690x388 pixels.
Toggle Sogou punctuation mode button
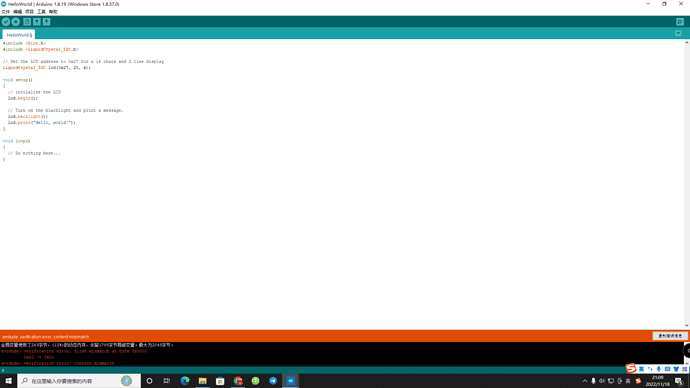[650, 369]
